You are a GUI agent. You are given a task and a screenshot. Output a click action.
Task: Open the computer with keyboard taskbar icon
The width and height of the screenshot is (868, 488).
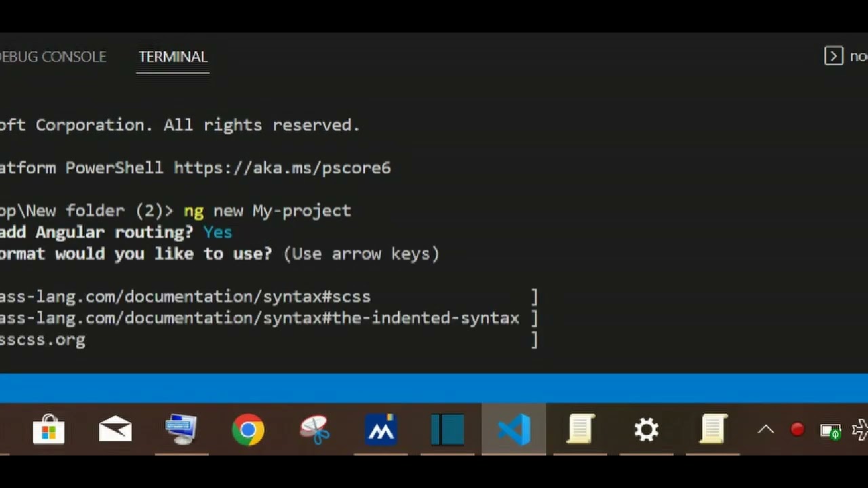[x=181, y=430]
